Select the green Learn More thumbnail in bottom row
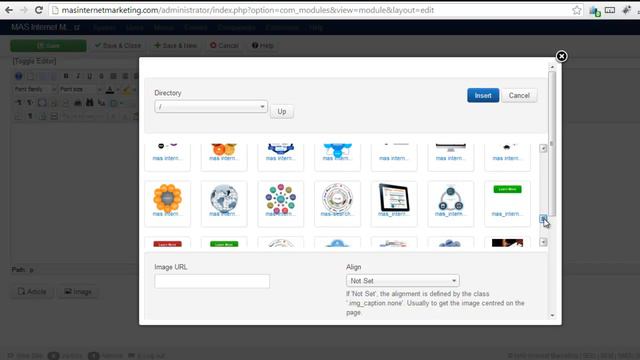640x360 pixels. click(x=224, y=243)
